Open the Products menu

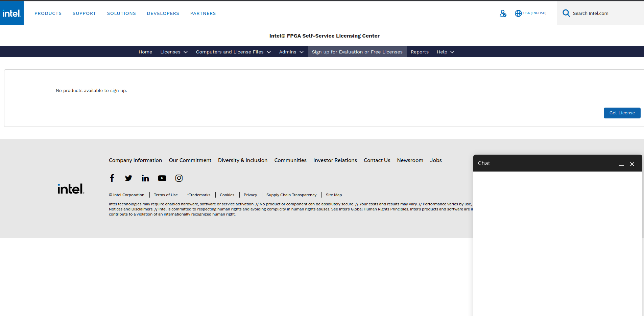pos(48,13)
